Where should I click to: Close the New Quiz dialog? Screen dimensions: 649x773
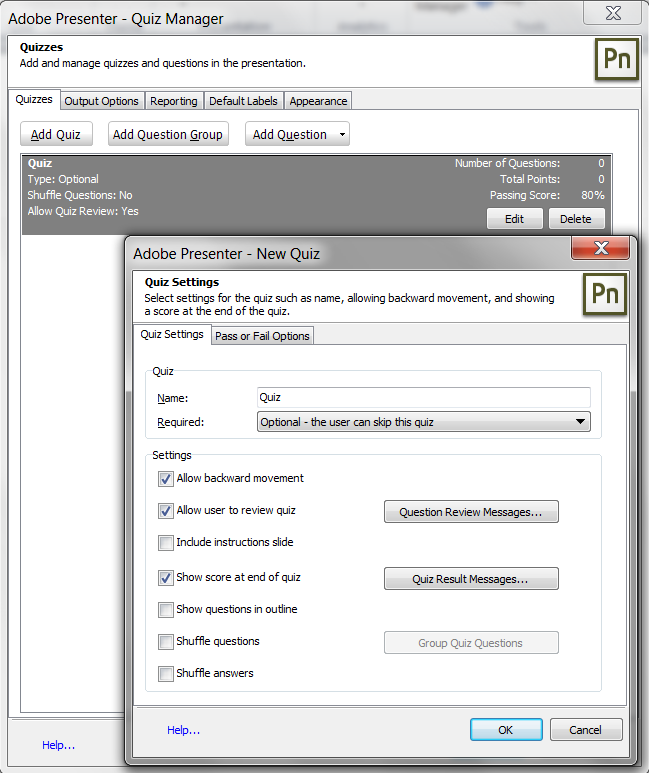click(x=601, y=247)
